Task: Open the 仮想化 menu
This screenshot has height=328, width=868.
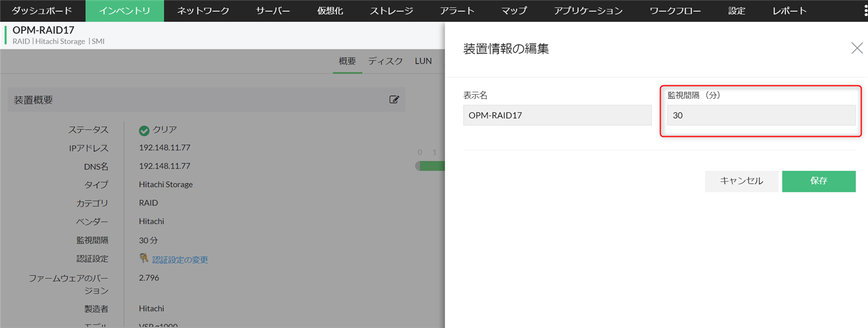Action: pyautogui.click(x=330, y=11)
